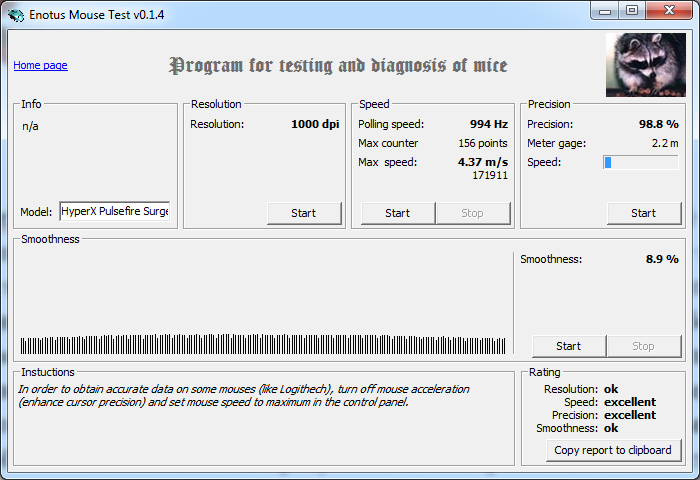Click the Rating Speed: excellent entry
Viewport: 700px width, 480px height.
point(610,402)
